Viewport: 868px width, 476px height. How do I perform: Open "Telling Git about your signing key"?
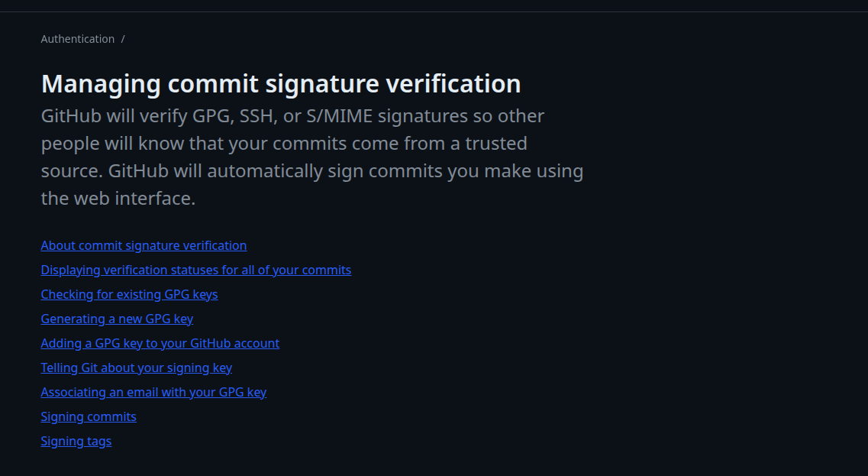pos(136,368)
